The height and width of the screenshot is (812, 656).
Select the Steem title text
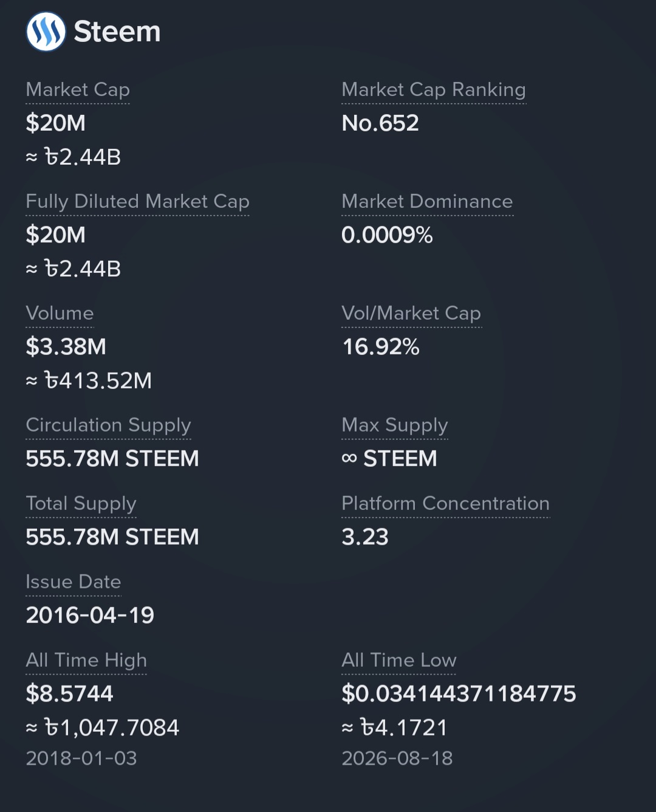pyautogui.click(x=117, y=32)
